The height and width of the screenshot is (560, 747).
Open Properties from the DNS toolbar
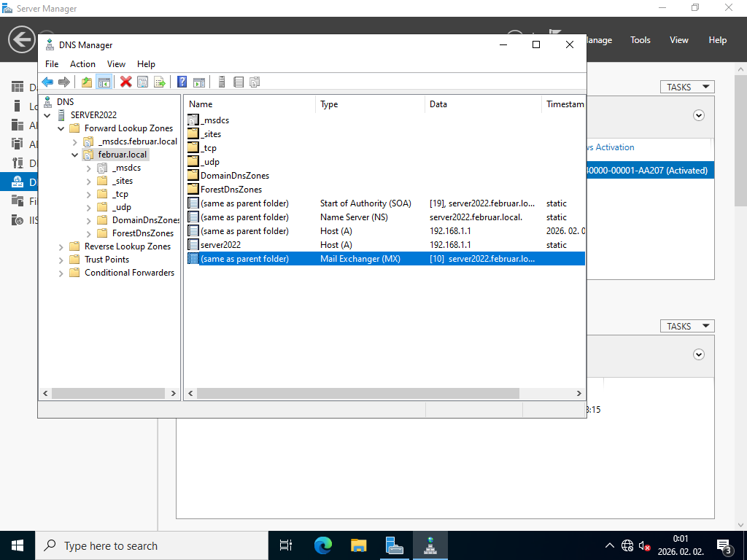(x=143, y=82)
